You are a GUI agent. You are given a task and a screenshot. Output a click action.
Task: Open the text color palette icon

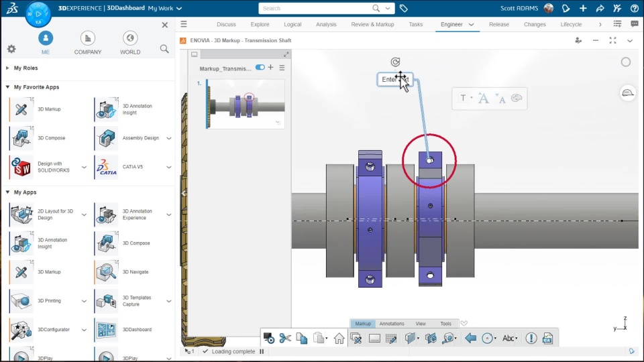[x=517, y=98]
